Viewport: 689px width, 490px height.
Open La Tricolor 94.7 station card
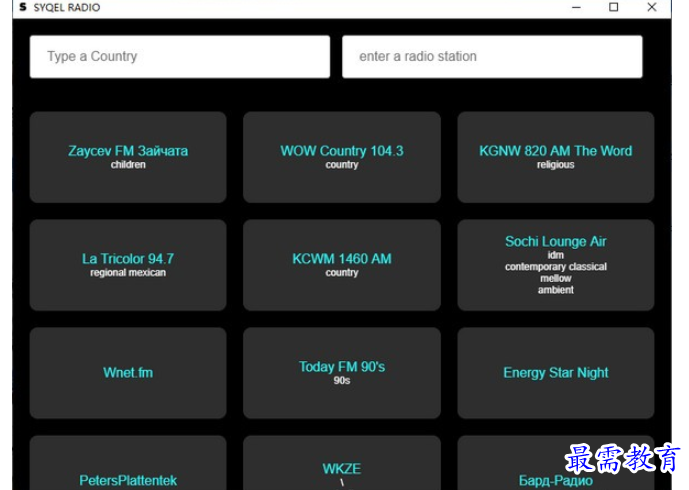click(x=128, y=265)
